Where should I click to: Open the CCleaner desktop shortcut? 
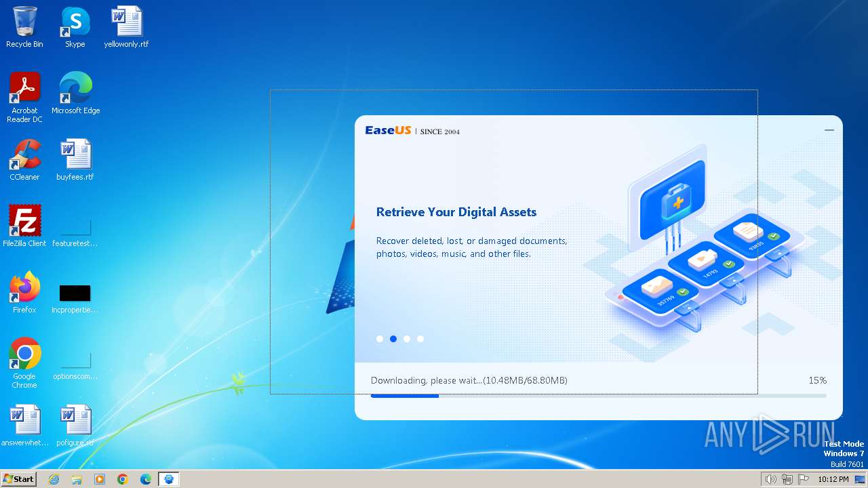24,160
